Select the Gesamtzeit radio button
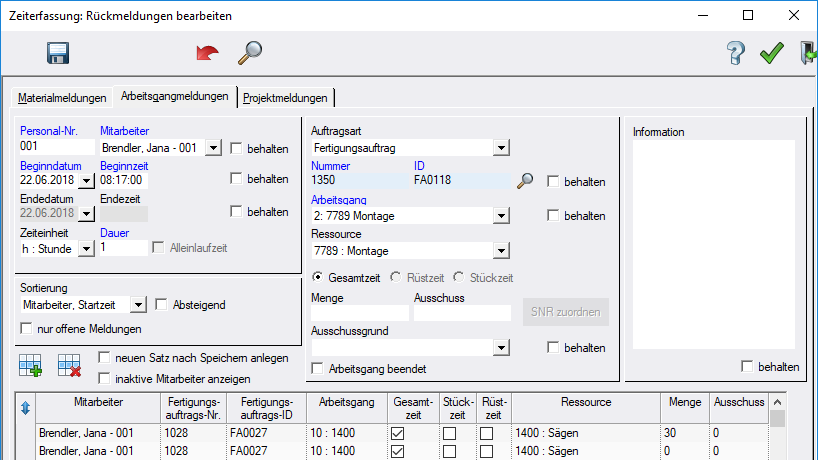The image size is (818, 460). pos(317,277)
